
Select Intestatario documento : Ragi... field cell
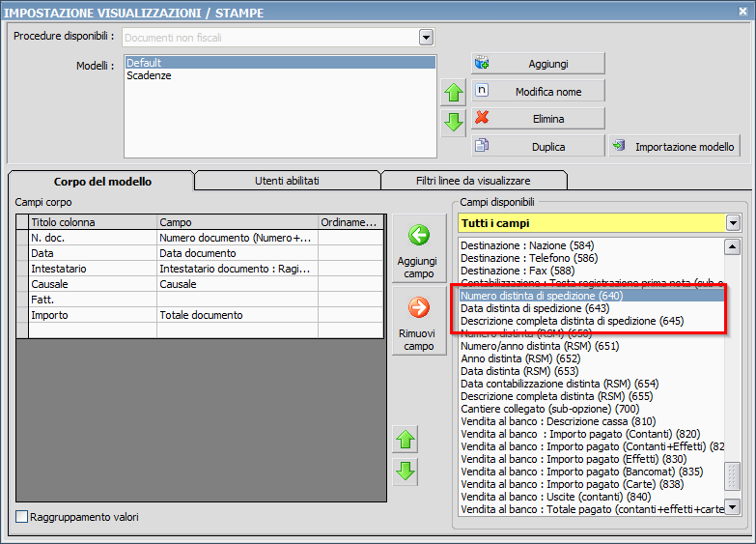238,269
